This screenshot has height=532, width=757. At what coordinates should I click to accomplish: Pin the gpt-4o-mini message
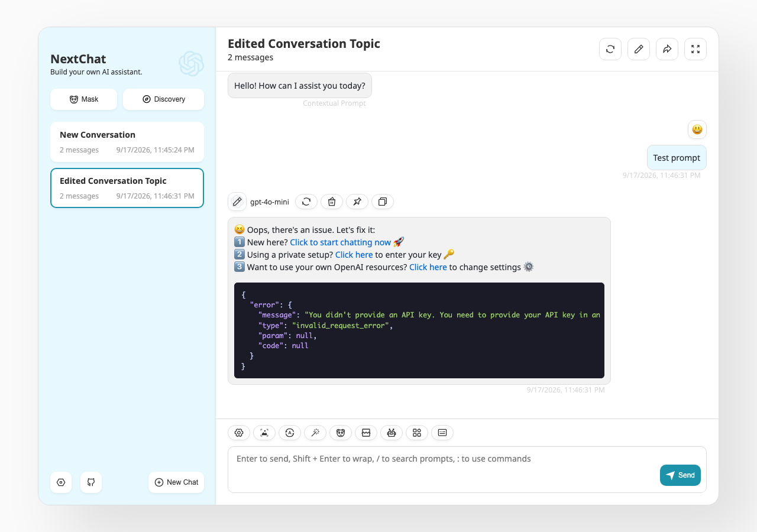(x=357, y=202)
